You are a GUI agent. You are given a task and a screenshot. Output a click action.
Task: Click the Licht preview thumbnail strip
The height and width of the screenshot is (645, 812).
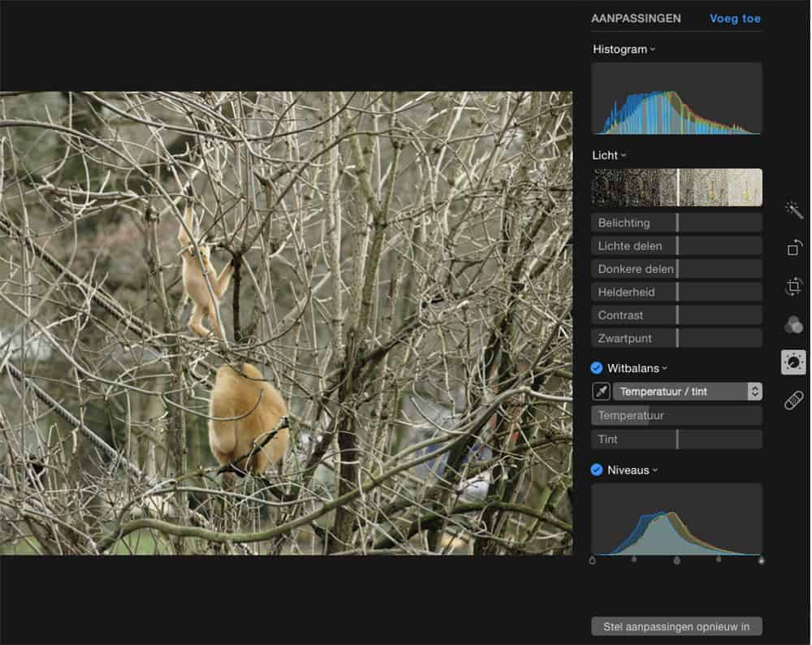676,187
